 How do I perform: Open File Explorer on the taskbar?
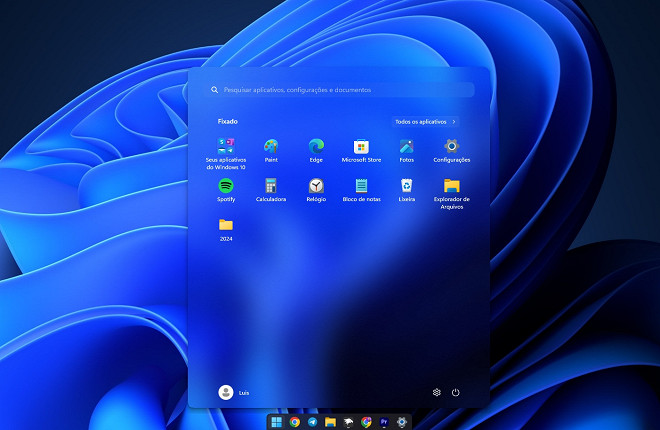(x=330, y=422)
